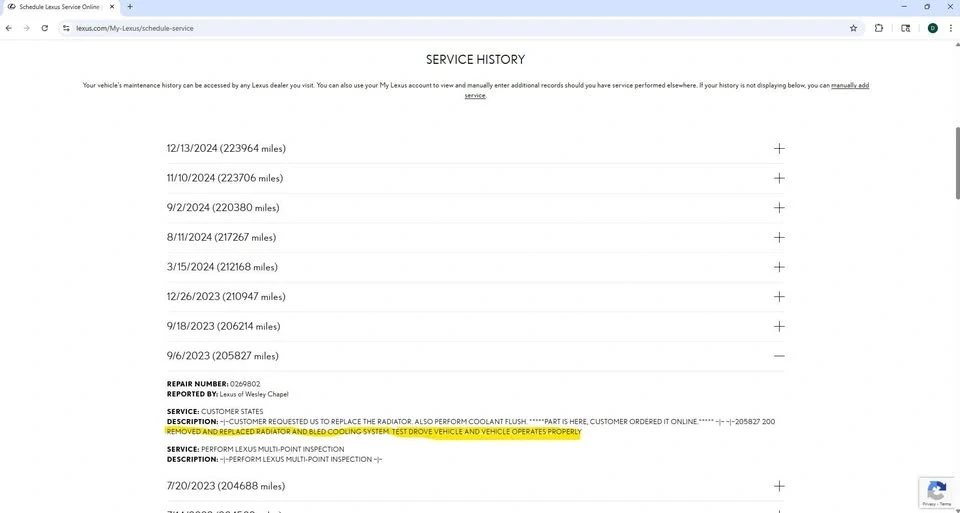Minimize the browser window
This screenshot has height=513, width=960.
pos(905,7)
